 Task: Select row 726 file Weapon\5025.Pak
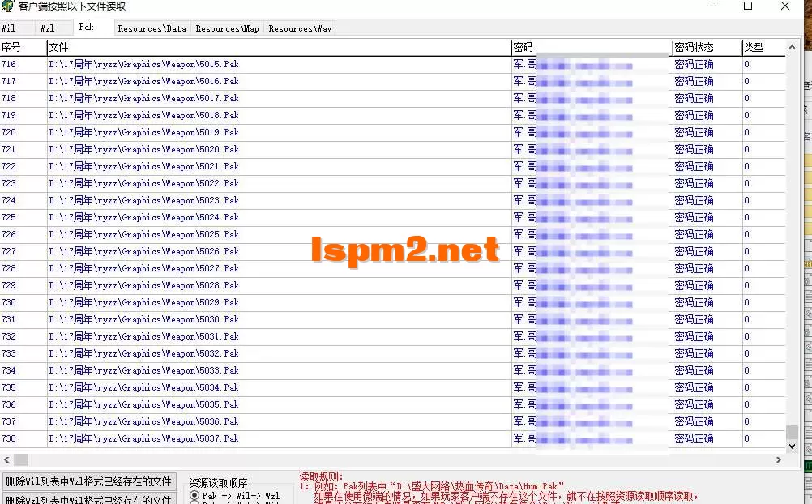[279, 235]
